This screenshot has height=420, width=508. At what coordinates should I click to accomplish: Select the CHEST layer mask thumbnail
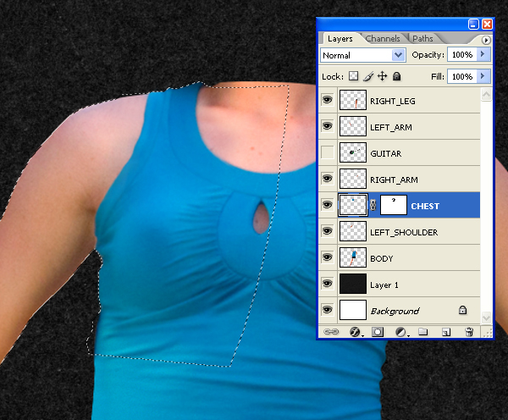394,205
